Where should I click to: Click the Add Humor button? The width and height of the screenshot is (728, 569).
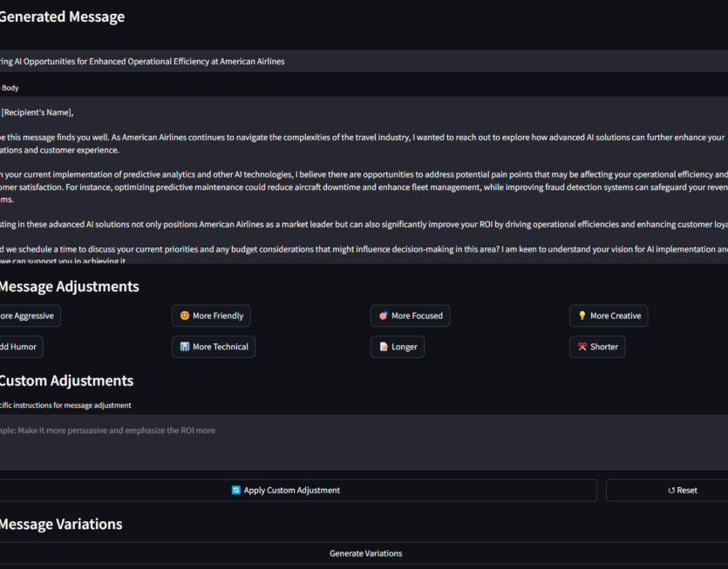point(19,347)
